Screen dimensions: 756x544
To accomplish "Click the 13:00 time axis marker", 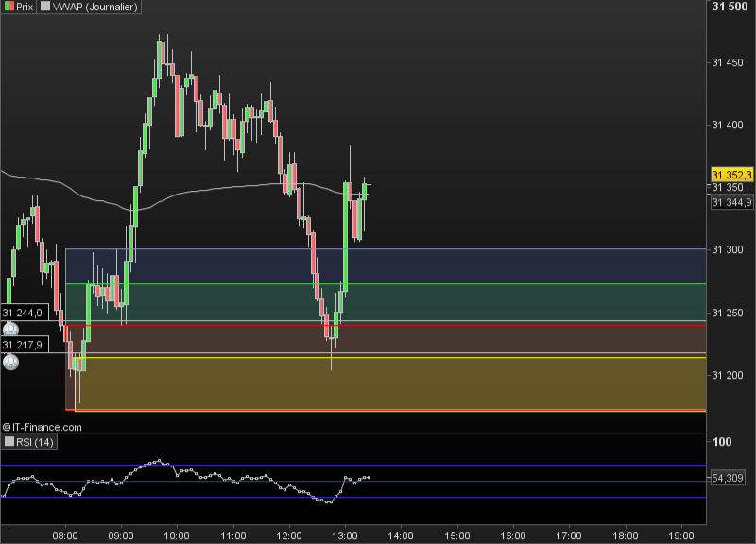I will click(x=345, y=535).
